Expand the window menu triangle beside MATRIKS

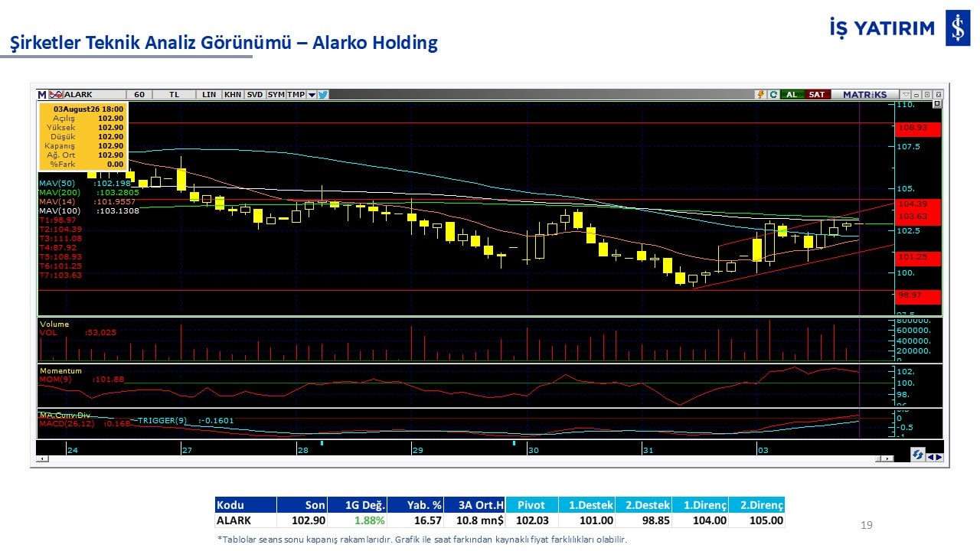coord(906,95)
